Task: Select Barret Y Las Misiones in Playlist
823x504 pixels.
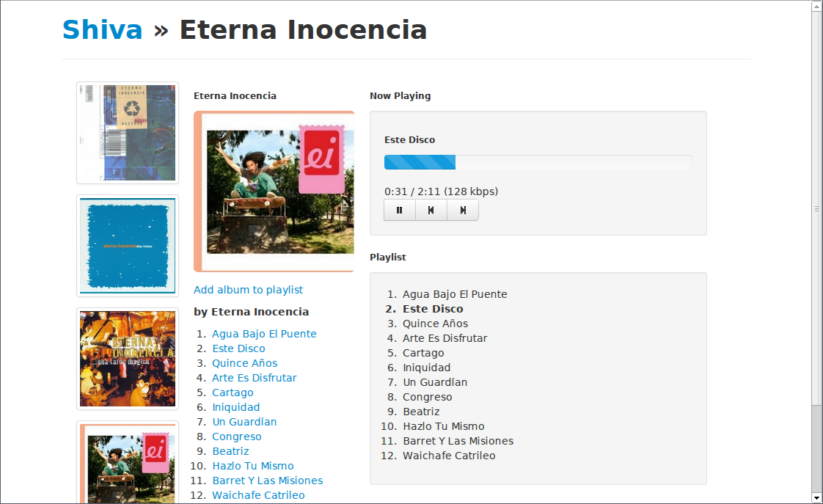Action: point(458,442)
